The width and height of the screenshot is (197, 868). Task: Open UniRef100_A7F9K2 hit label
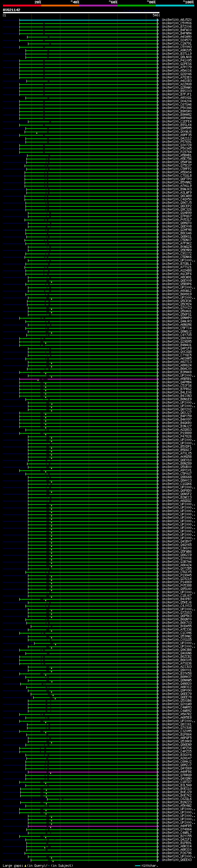[177, 243]
